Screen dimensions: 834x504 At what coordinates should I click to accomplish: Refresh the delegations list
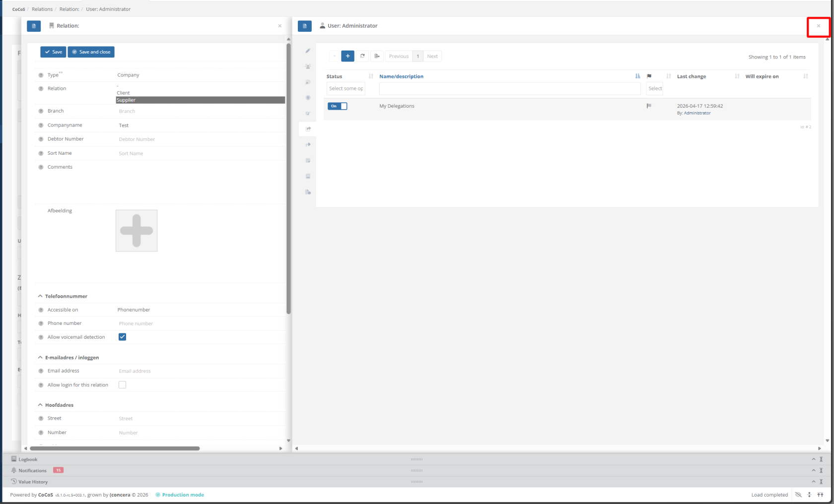[x=362, y=56]
